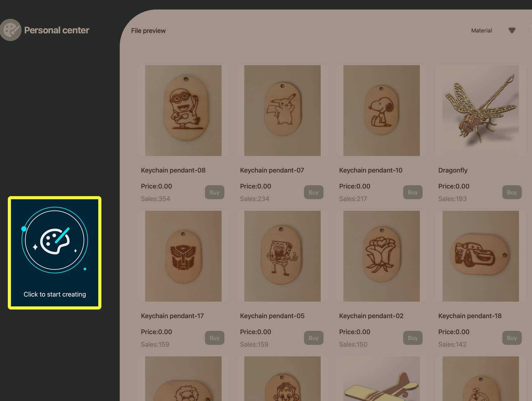Viewport: 532px width, 401px height.
Task: Buy Keychain pendant-08
Action: pos(214,192)
